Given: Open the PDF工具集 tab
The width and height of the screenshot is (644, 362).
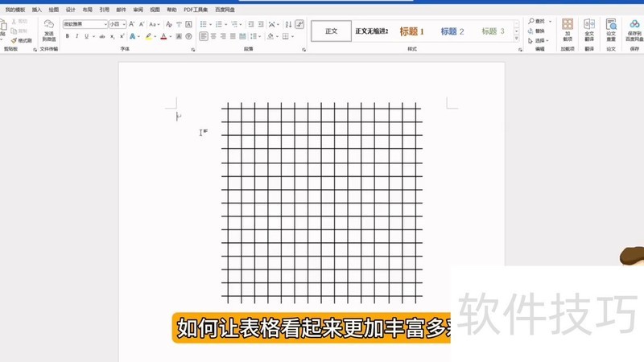Looking at the screenshot, I should click(x=195, y=10).
